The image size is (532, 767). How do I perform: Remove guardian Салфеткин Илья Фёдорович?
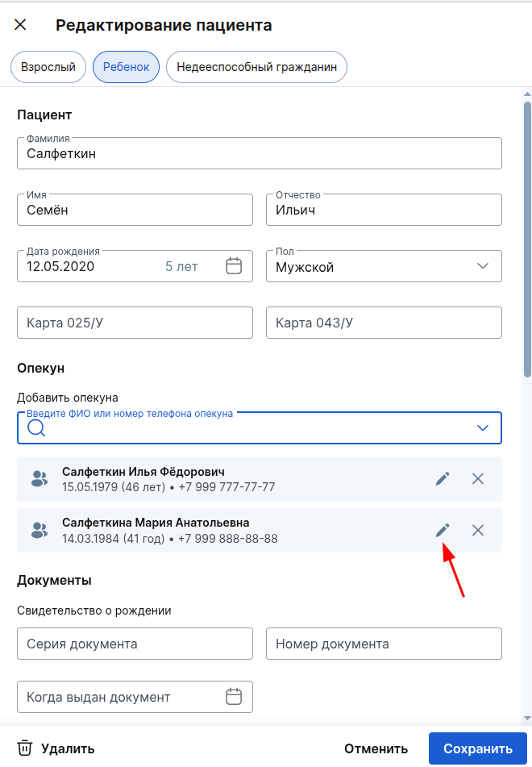point(478,478)
